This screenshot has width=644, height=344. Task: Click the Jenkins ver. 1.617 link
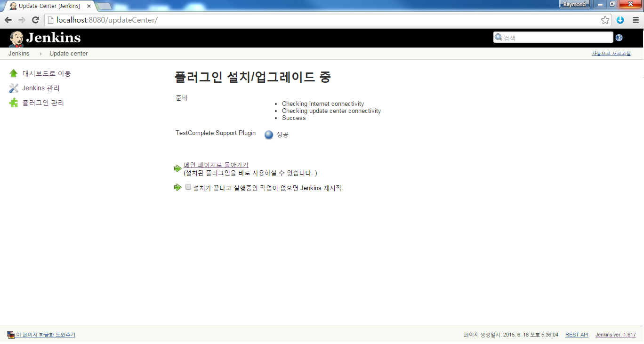[615, 335]
